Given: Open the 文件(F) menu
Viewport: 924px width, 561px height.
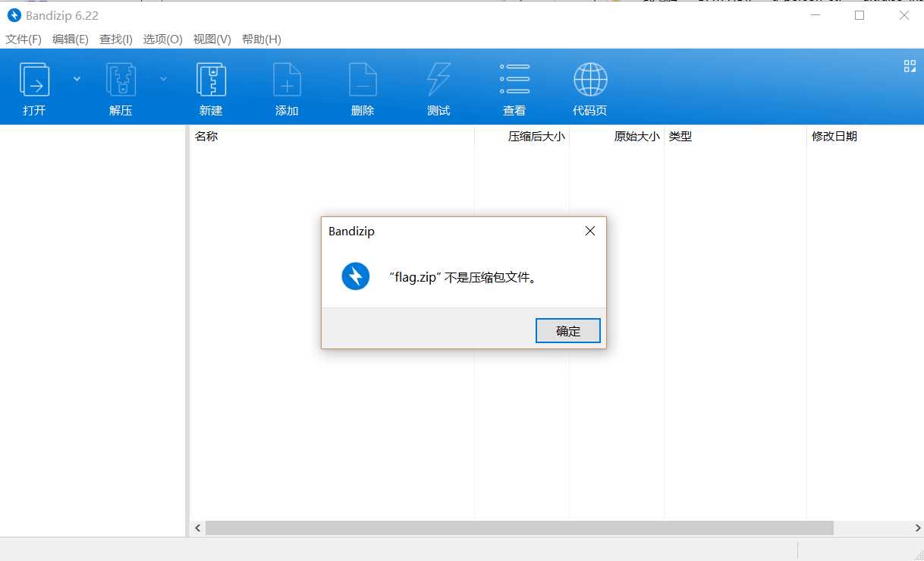Looking at the screenshot, I should pyautogui.click(x=24, y=39).
